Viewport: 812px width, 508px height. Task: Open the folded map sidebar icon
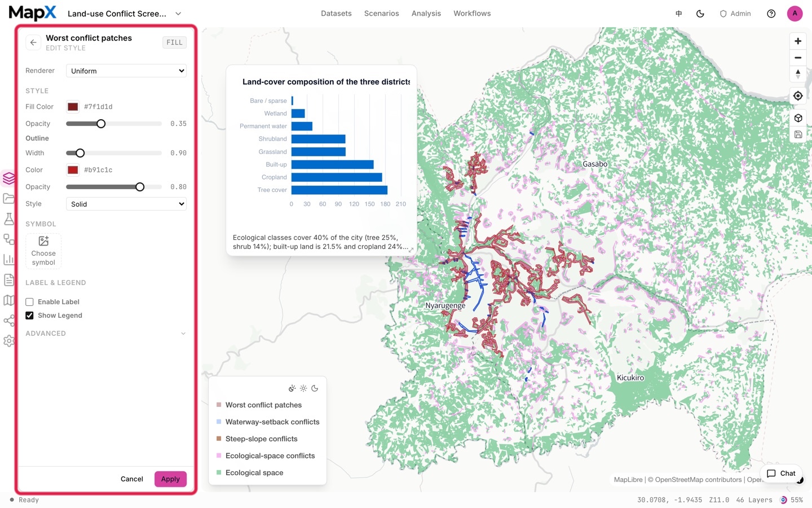[x=8, y=300]
